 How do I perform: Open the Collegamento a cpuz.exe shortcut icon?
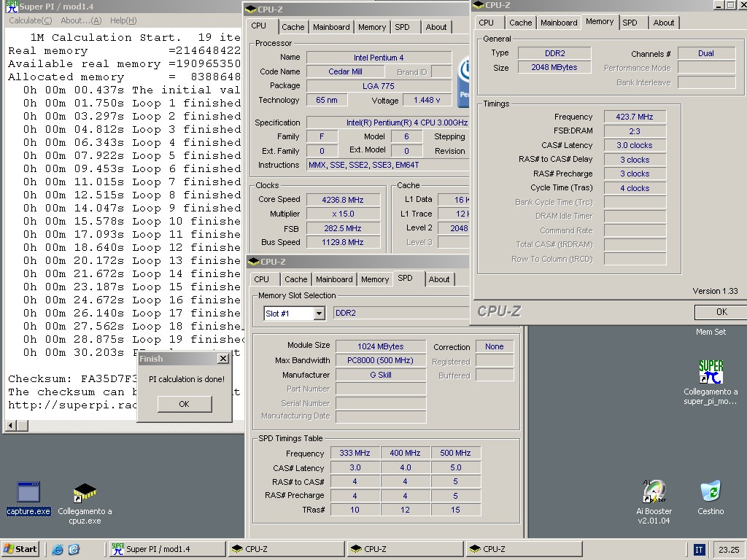(85, 494)
